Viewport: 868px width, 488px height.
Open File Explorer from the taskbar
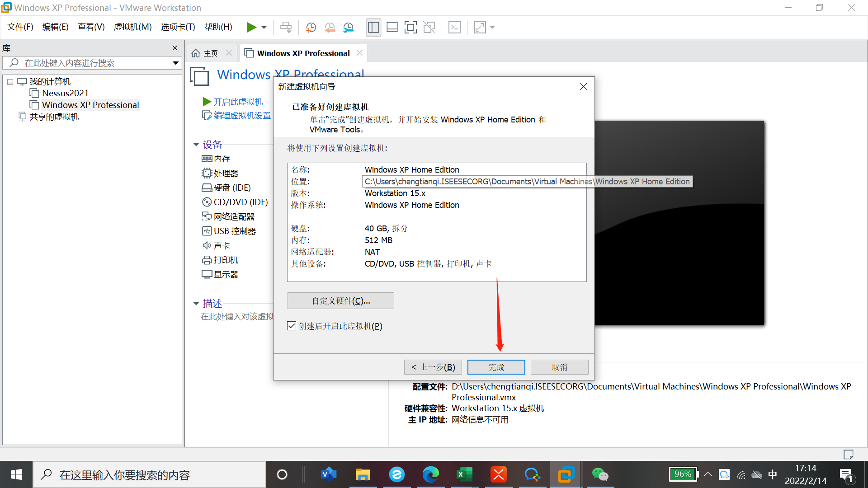coord(363,474)
